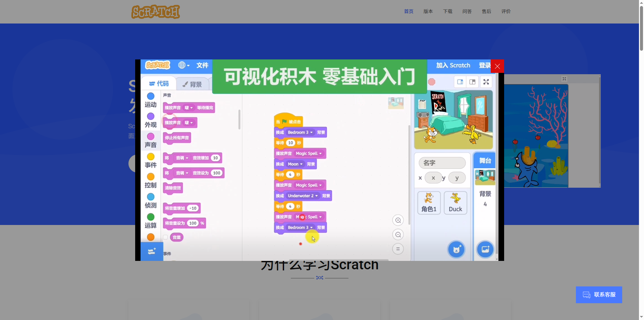644x320 pixels.
Task: Enter fullscreen presentation mode
Action: click(x=486, y=82)
